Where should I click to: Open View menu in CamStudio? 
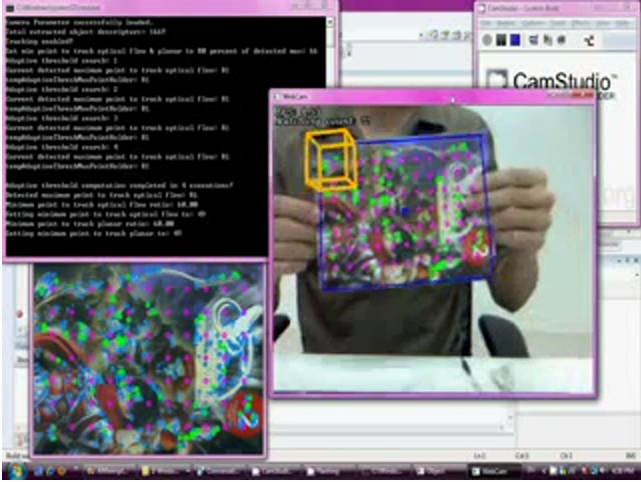coord(603,24)
